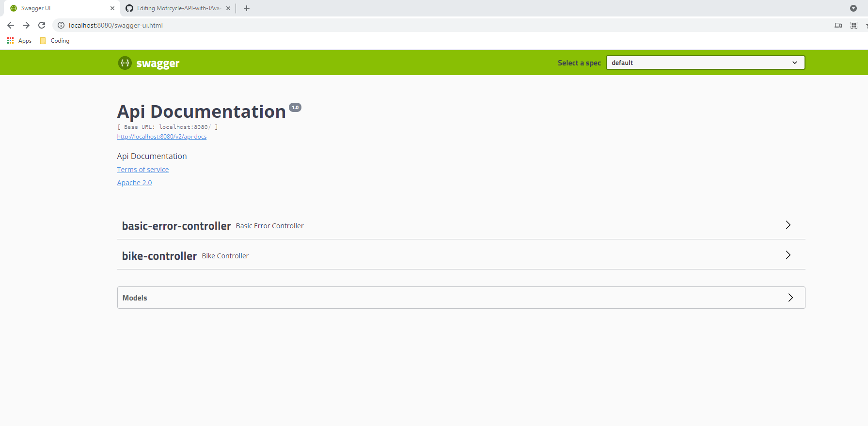Open the Apache 2.0 license link

coord(134,183)
